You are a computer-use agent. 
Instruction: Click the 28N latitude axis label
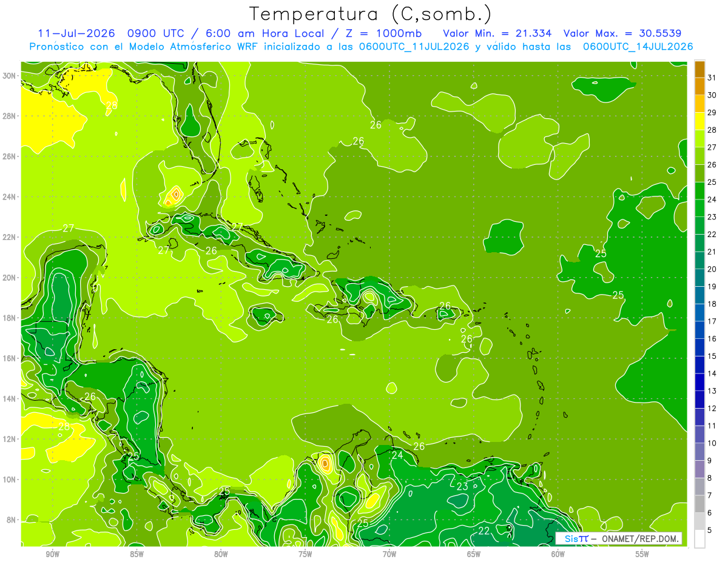pyautogui.click(x=9, y=116)
